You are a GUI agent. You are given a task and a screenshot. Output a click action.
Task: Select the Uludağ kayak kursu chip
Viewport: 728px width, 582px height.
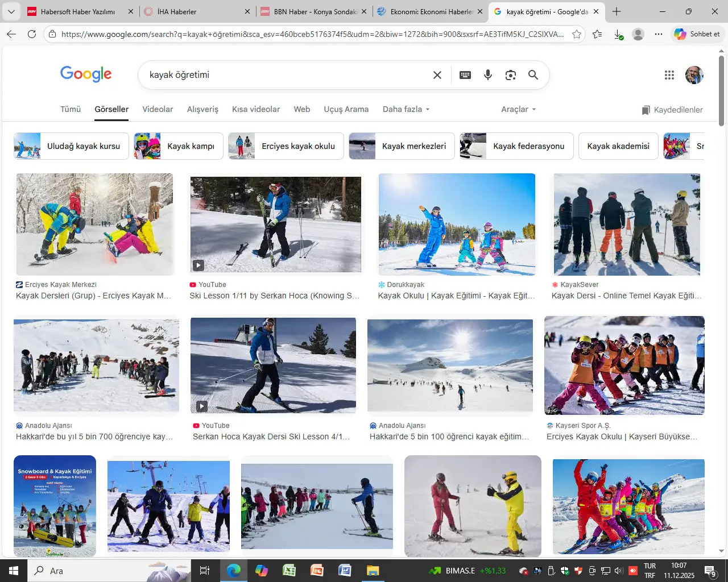(x=68, y=146)
